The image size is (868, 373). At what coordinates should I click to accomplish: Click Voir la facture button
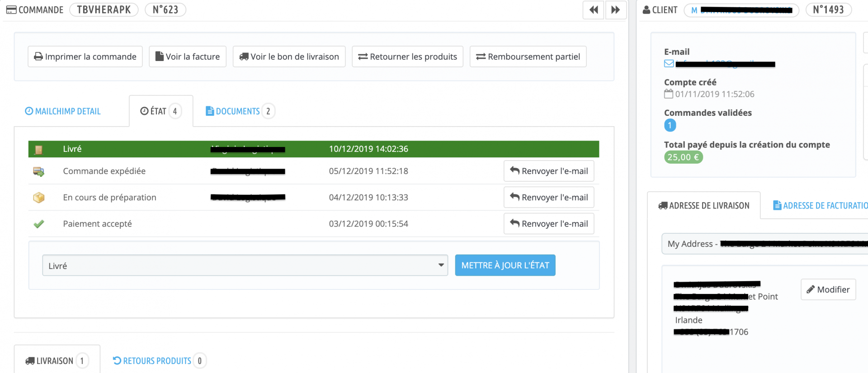click(188, 57)
